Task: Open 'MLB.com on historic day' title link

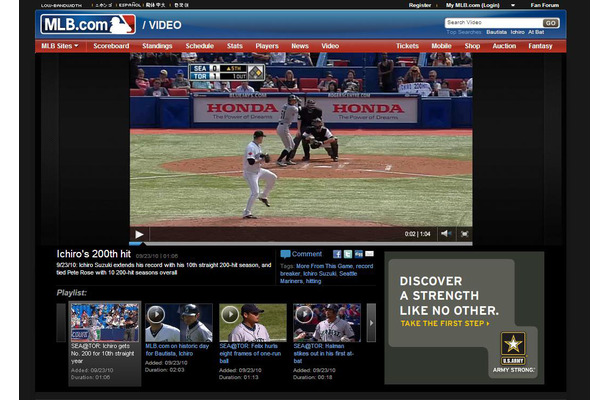Action: click(177, 350)
